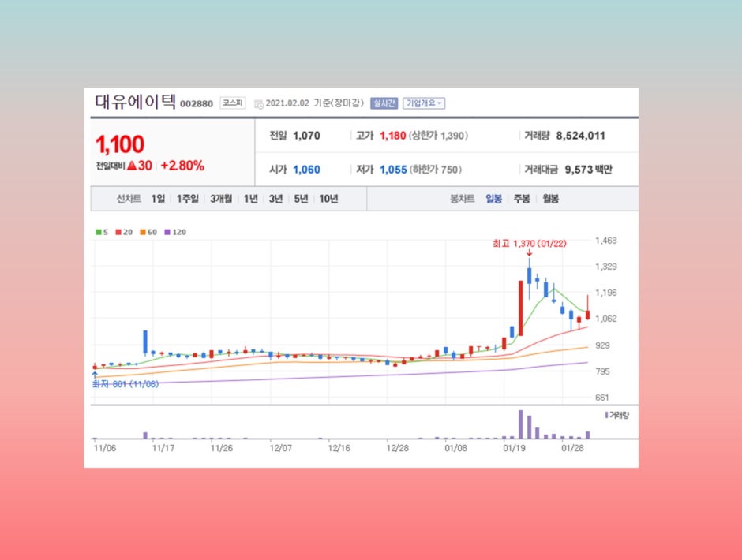Click the red up-triangle change icon
742x560 pixels.
pyautogui.click(x=132, y=166)
